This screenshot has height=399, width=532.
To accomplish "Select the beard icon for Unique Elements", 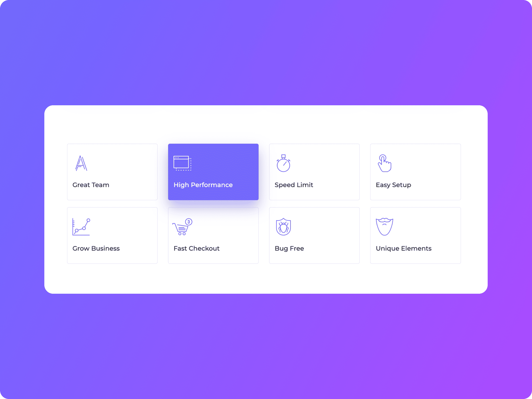I will 384,227.
